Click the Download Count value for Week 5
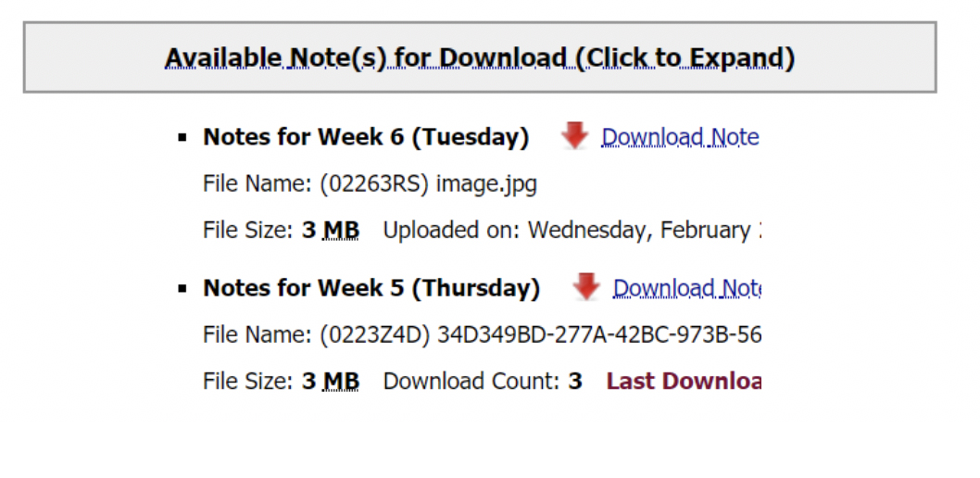The height and width of the screenshot is (478, 980). [x=575, y=381]
